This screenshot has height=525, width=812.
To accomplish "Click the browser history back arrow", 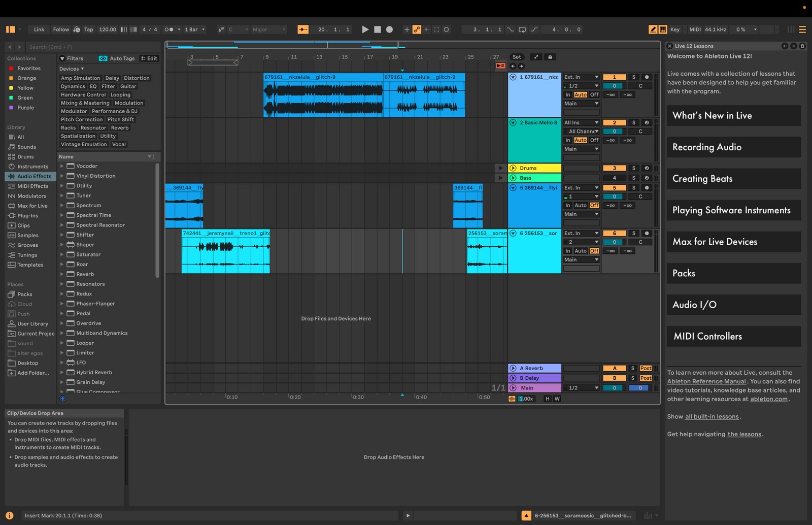I will (x=9, y=47).
